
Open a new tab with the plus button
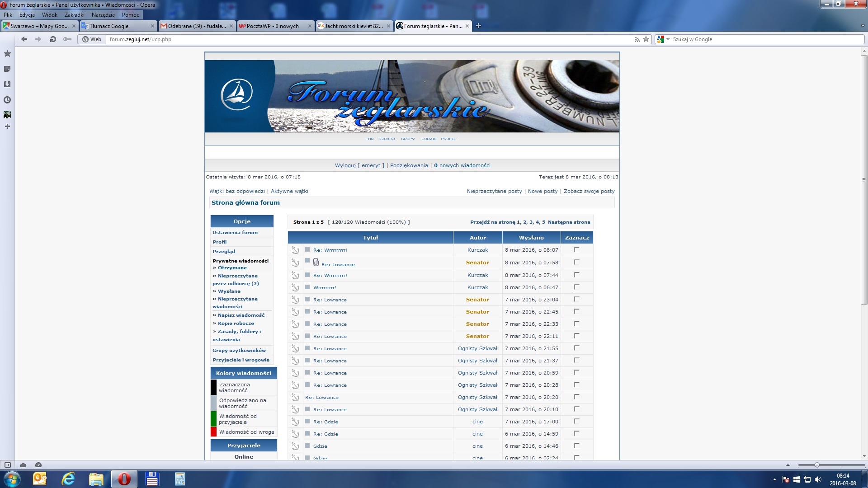[x=478, y=26]
